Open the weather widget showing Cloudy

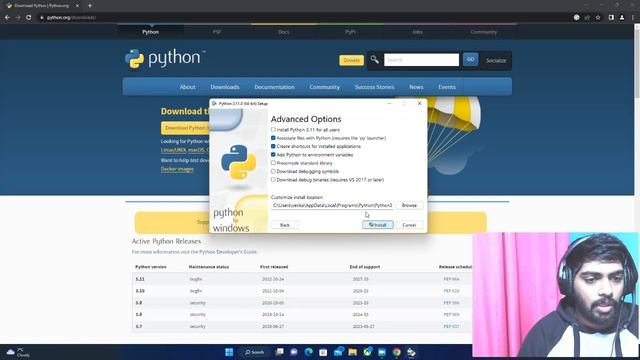pos(18,352)
